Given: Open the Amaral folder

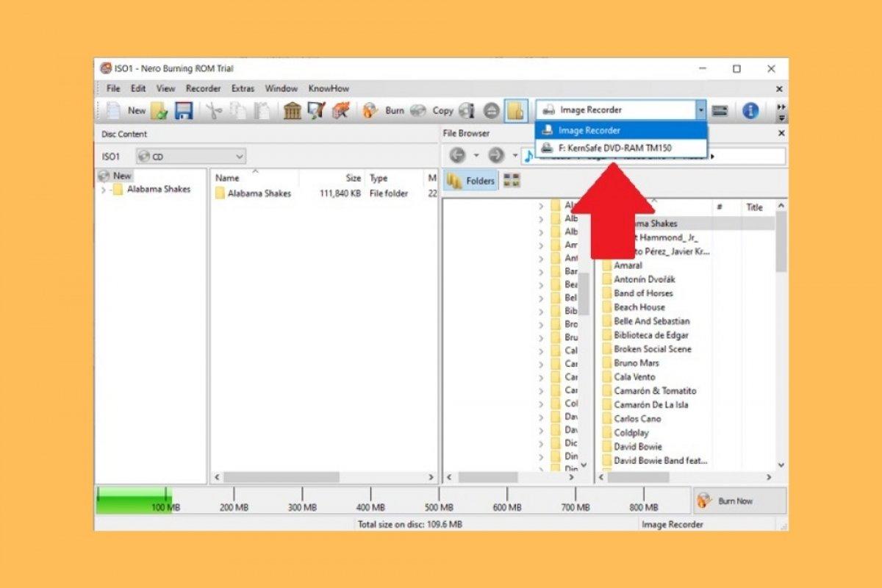Looking at the screenshot, I should 622,265.
